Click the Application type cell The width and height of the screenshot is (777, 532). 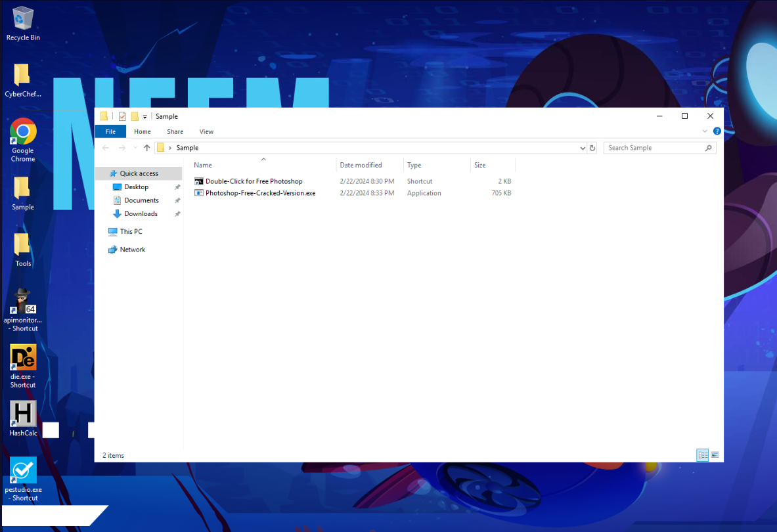[424, 193]
